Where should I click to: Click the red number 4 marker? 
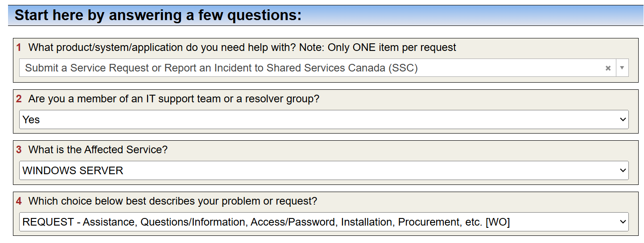pyautogui.click(x=19, y=201)
